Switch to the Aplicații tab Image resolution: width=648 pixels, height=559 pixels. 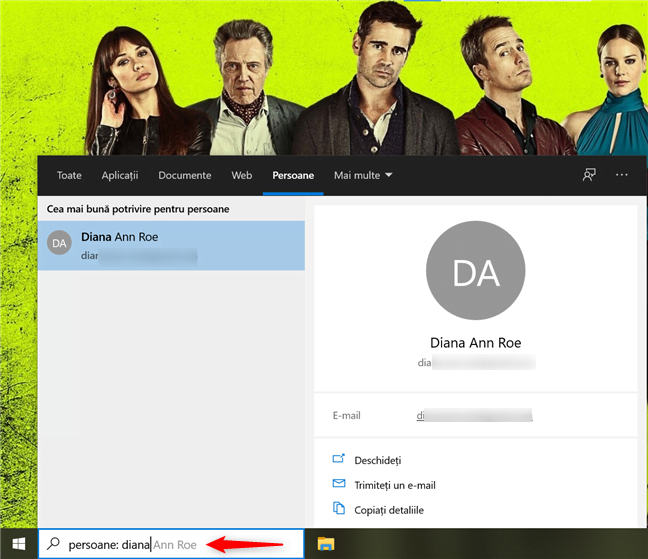[120, 175]
